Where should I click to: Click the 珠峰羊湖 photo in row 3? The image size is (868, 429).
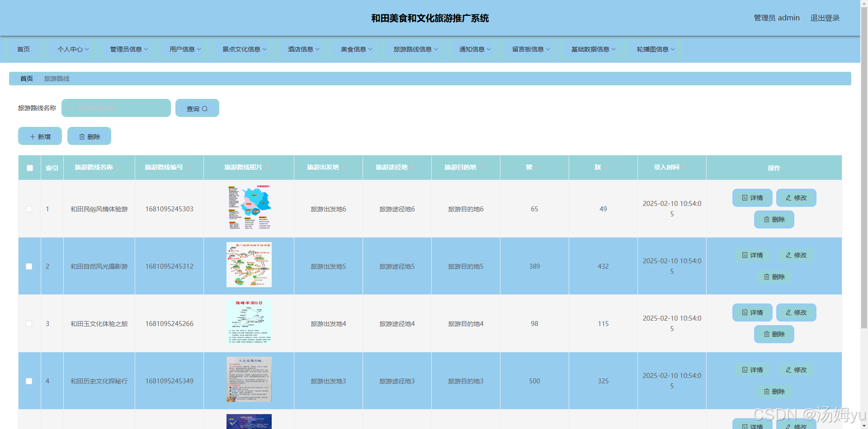pyautogui.click(x=249, y=322)
